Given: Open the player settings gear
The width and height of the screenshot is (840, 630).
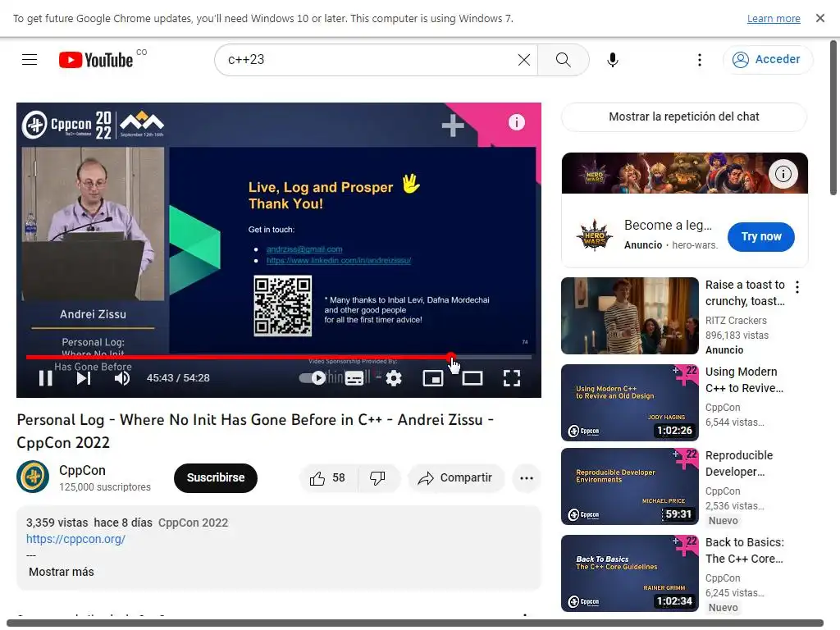Looking at the screenshot, I should (x=394, y=378).
